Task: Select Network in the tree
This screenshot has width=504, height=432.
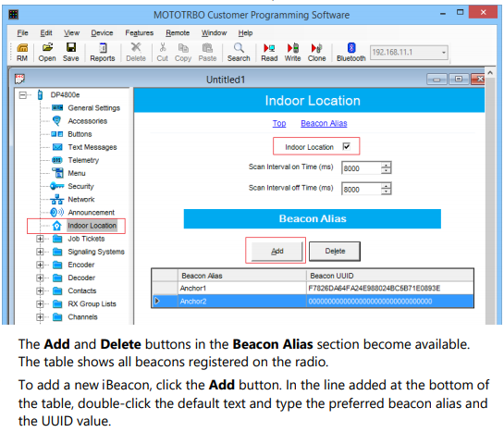Action: click(81, 199)
